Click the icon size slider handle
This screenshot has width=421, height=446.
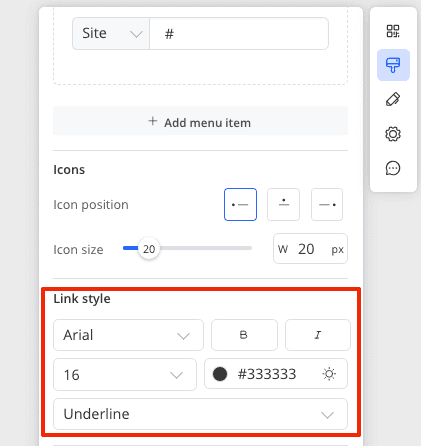coord(149,249)
